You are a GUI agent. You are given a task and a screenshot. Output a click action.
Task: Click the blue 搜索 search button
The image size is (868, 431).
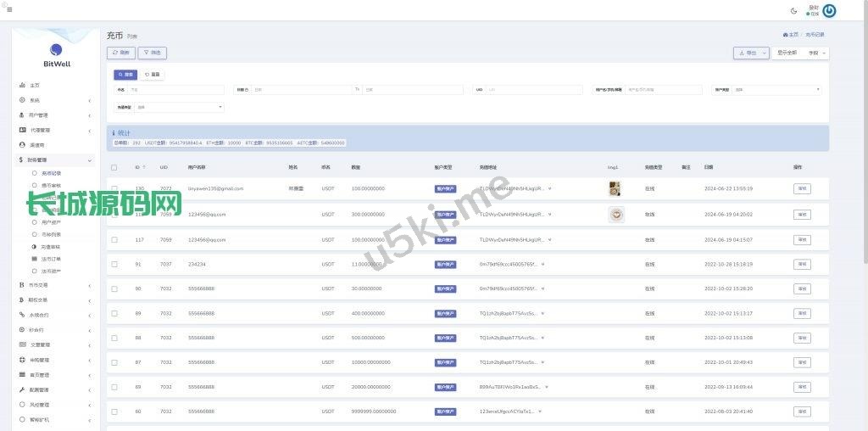click(x=125, y=75)
